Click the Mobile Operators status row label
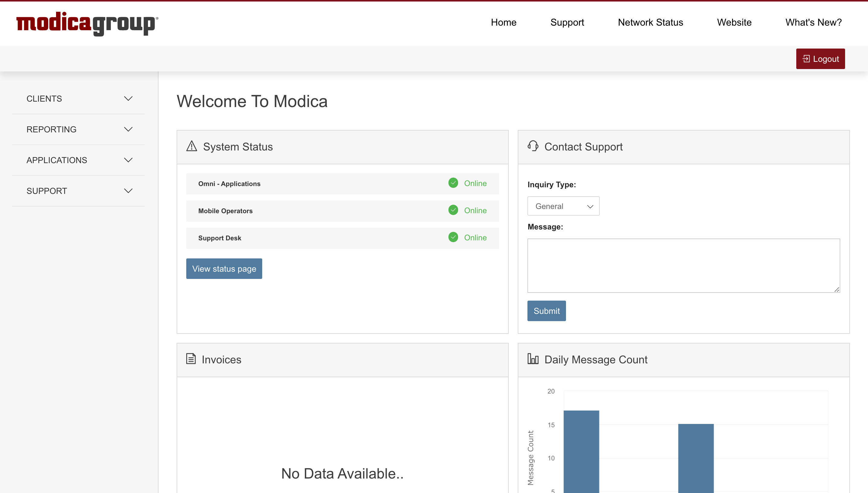The width and height of the screenshot is (868, 493). coord(225,210)
